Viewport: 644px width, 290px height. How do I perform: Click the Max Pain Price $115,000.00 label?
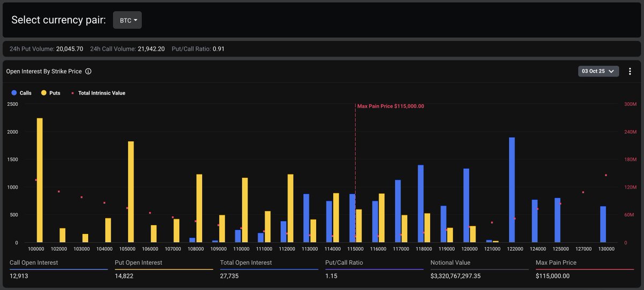pos(391,106)
